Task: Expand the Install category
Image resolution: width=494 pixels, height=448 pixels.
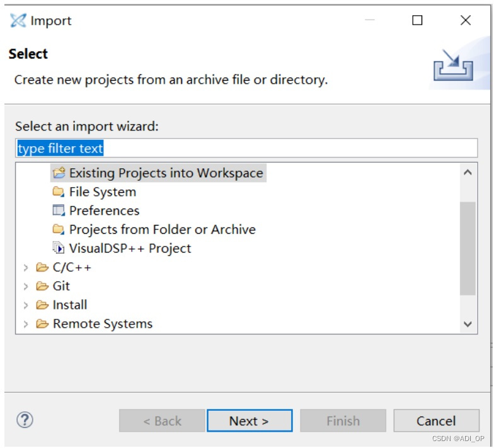Action: tap(26, 305)
